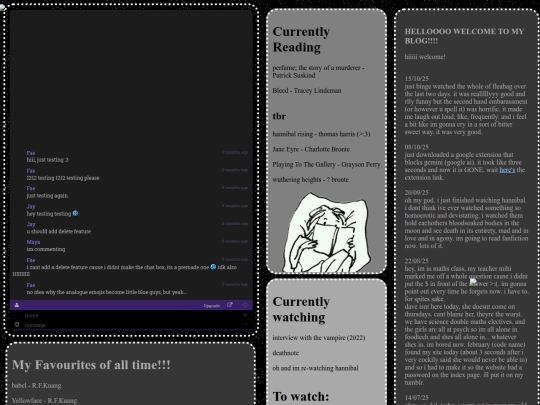Click 'Jane Eyre - Charlotte Bronte' entry
This screenshot has width=540, height=405.
(311, 149)
